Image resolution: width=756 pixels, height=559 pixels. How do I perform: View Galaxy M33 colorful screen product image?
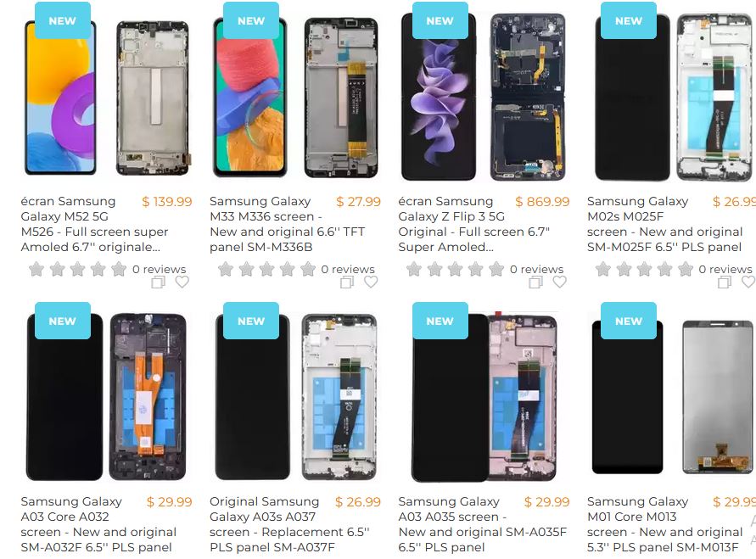click(249, 97)
